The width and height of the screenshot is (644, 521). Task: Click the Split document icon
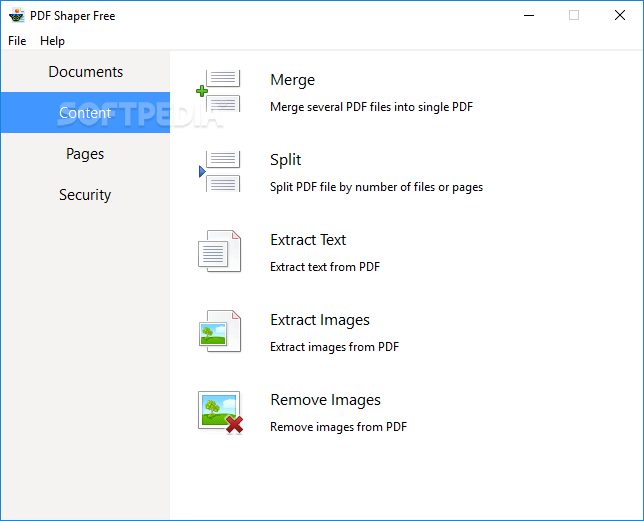pos(219,171)
